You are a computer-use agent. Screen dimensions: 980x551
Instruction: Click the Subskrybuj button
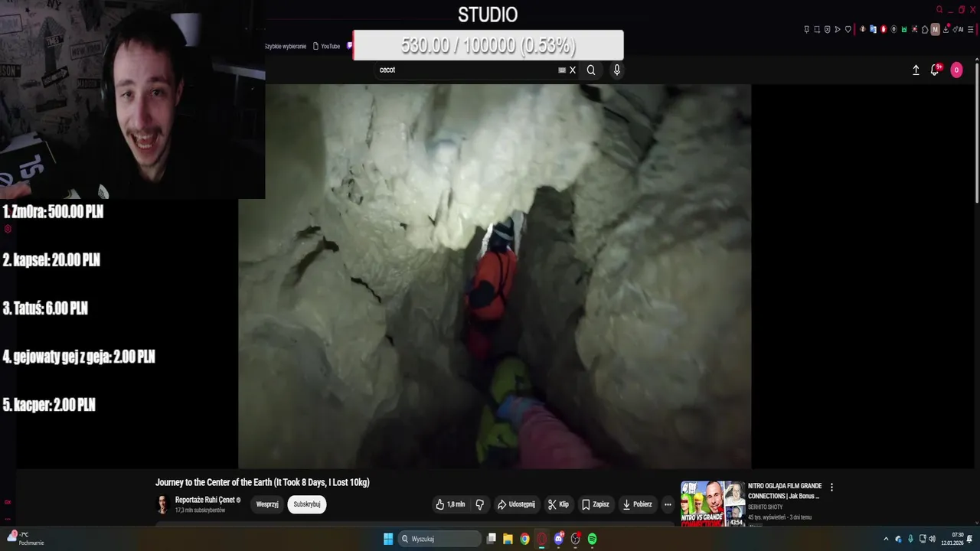coord(307,504)
